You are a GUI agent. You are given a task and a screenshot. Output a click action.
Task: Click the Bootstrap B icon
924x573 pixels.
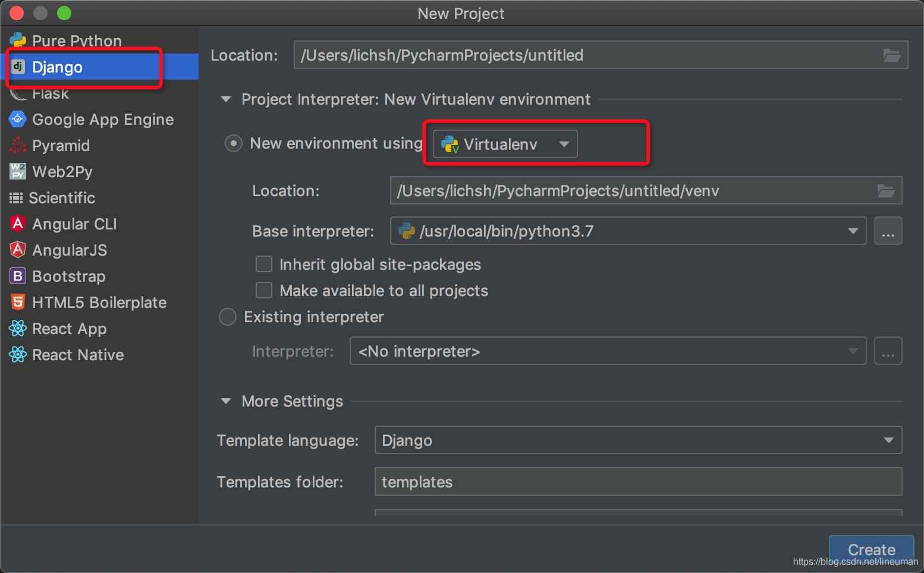coord(18,276)
